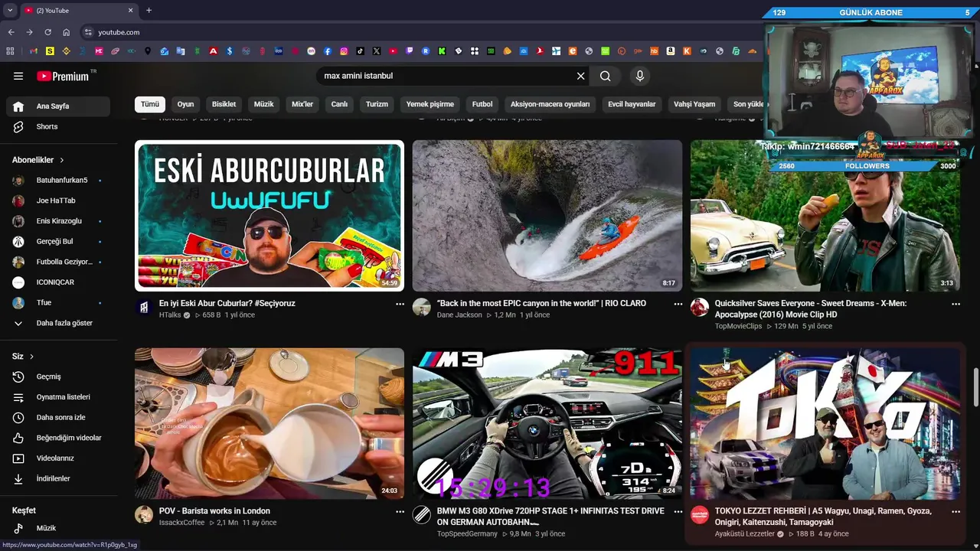Open the tab search dropdown arrow
Screen dimensions: 980x551
[10, 11]
